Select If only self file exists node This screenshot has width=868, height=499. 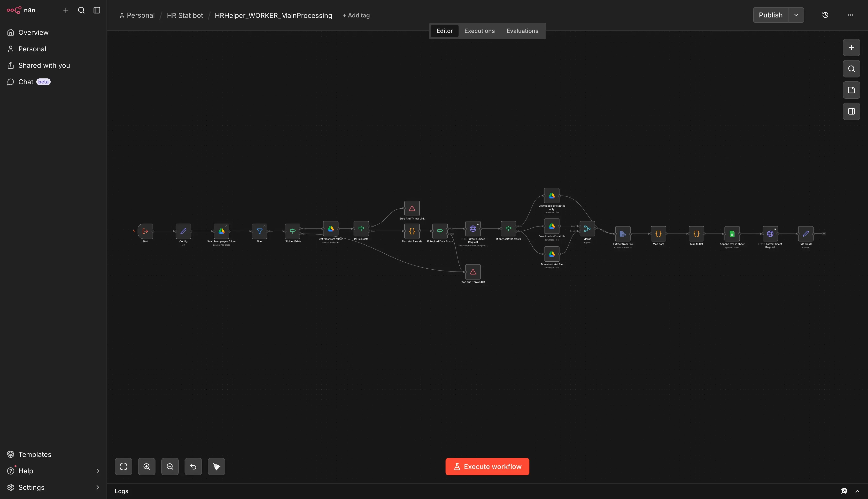tap(509, 229)
